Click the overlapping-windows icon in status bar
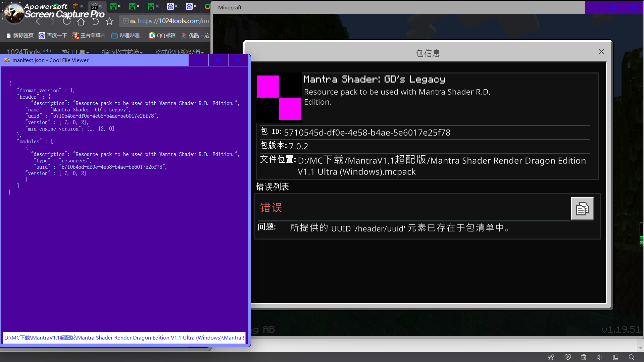This screenshot has height=362, width=644. click(x=615, y=357)
